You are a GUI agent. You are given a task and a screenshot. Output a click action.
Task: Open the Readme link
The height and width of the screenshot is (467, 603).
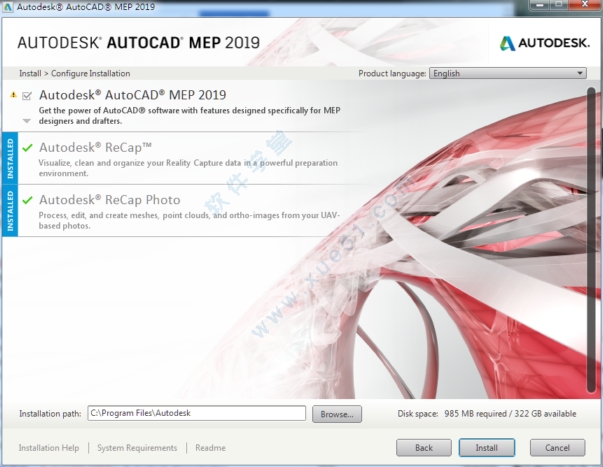(x=210, y=448)
